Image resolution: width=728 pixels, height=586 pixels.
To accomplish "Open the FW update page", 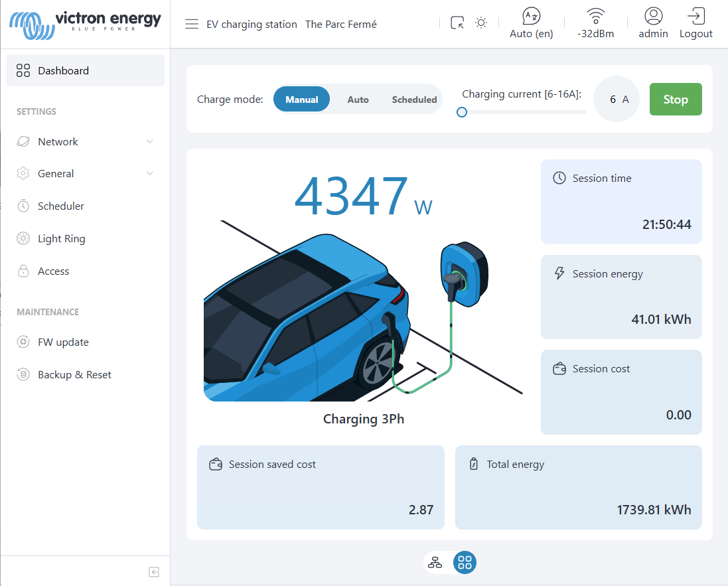I will click(x=86, y=342).
